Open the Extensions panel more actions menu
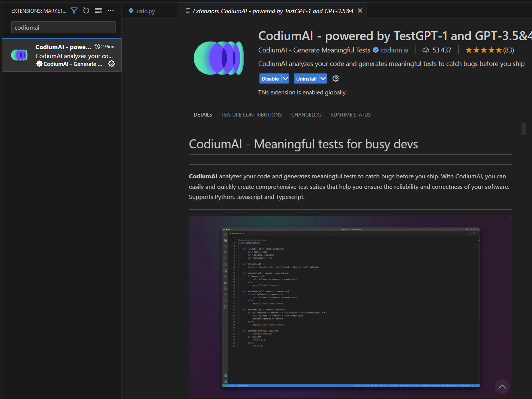 click(111, 10)
